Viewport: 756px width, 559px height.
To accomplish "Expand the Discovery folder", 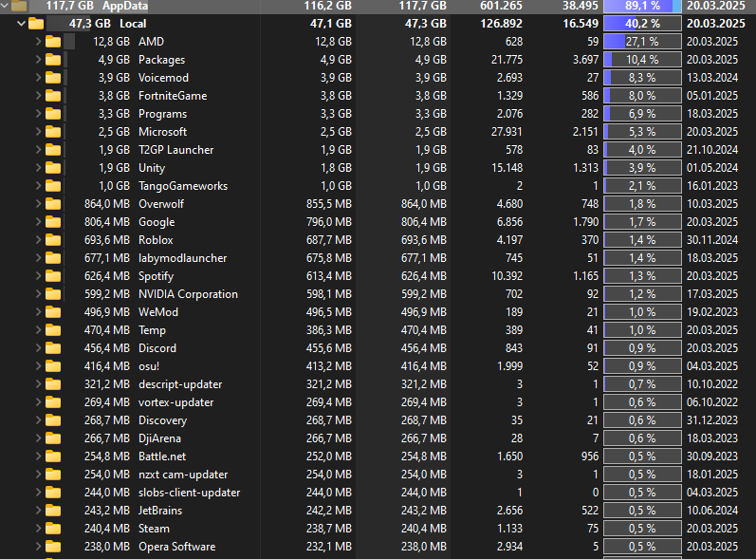I will pos(38,420).
